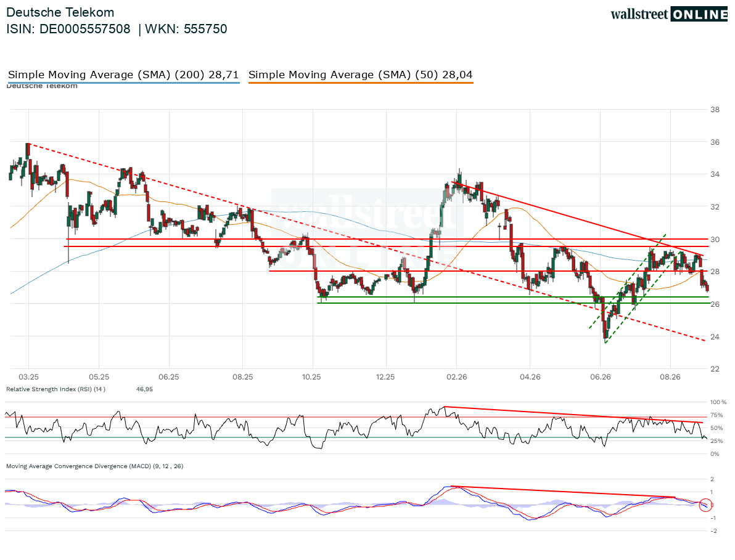Click the 06.26 date axis label

pos(601,377)
